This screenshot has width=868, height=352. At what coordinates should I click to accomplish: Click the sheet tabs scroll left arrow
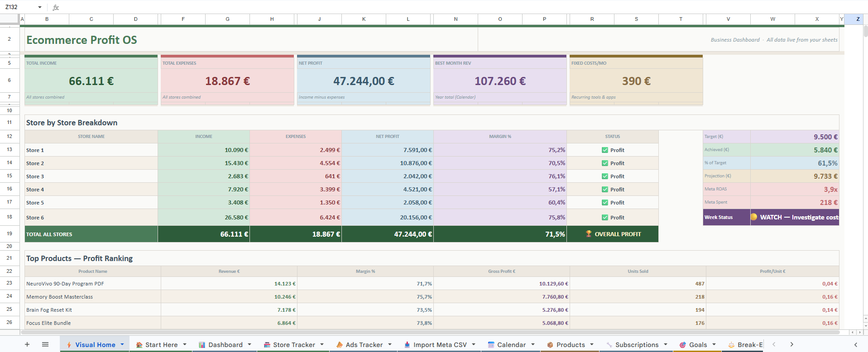coord(774,344)
